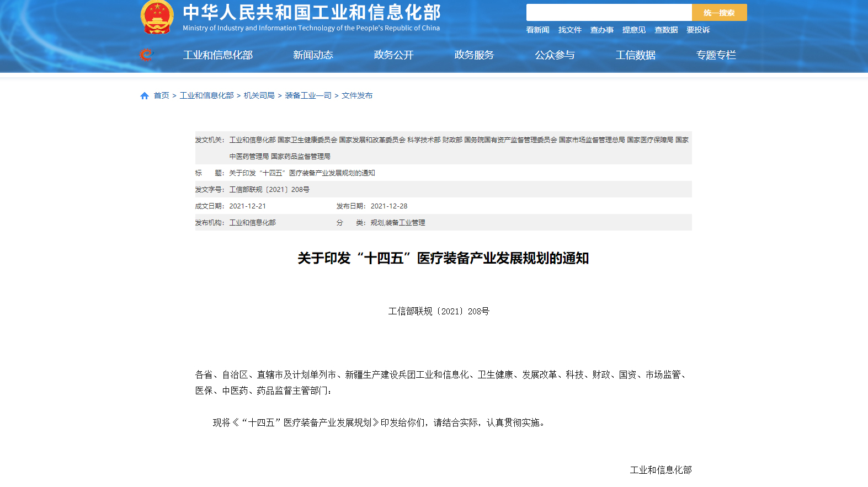The width and height of the screenshot is (868, 487).
Task: Open the 政务服务 menu
Action: pos(474,55)
